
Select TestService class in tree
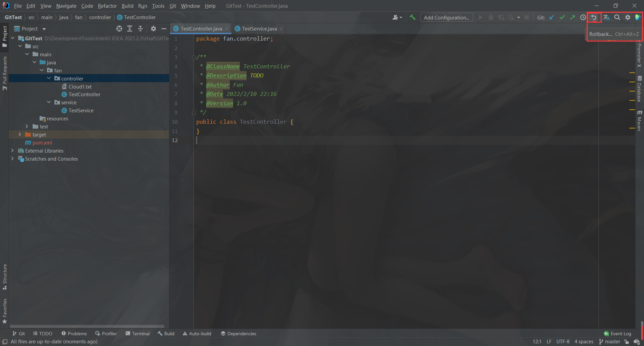[81, 110]
